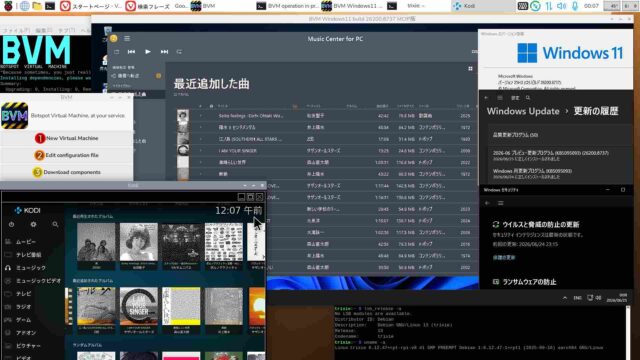
Task: Select the 'I AM YOUR SINGER' track row
Action: (327, 151)
